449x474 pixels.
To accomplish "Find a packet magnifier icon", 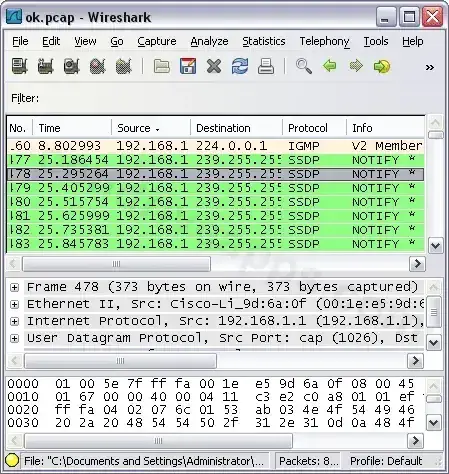I will click(x=304, y=66).
